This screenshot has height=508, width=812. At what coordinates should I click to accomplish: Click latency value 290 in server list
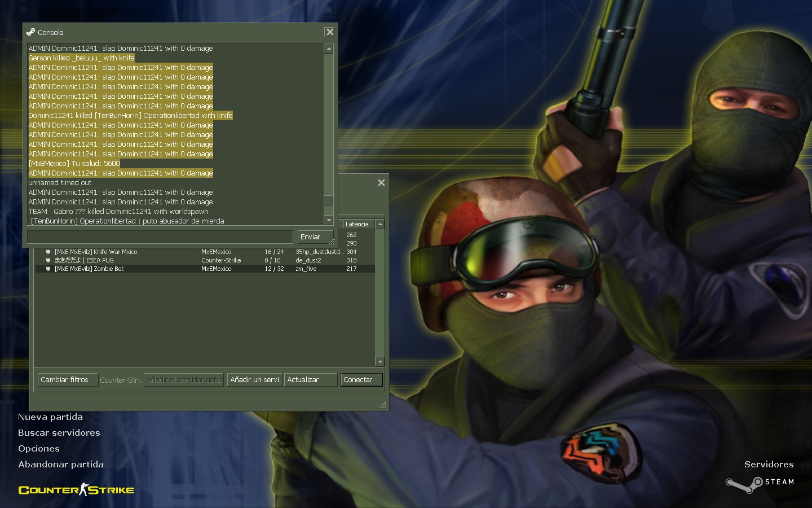351,243
